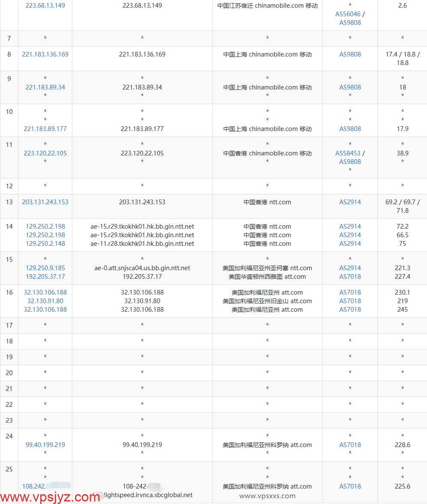
Task: Click the AS7018 link in hop 24
Action: coord(350,445)
